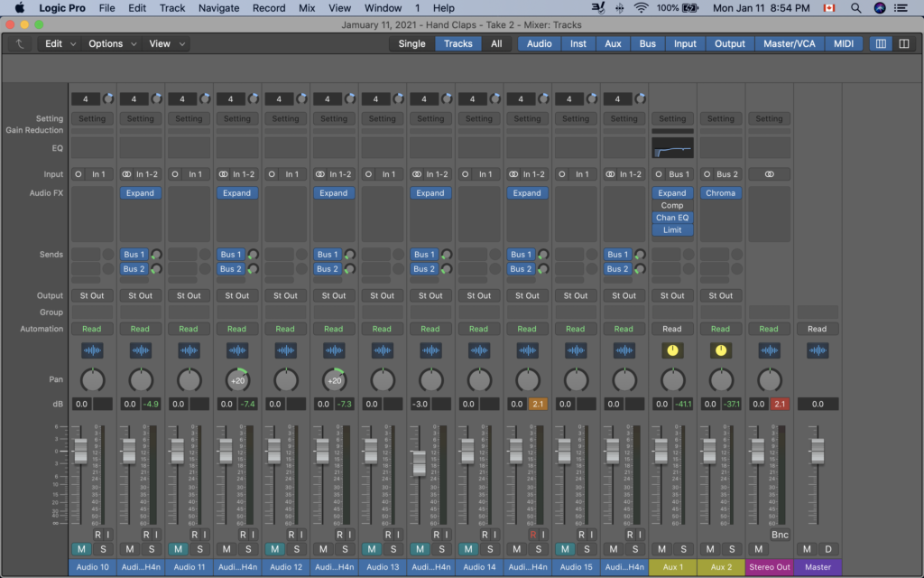Open the Apple menu
Screen dimensions: 924x578
point(20,7)
